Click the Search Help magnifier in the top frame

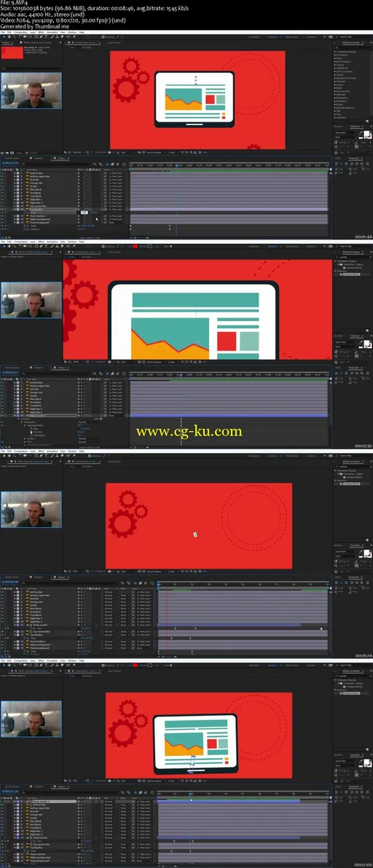337,37
